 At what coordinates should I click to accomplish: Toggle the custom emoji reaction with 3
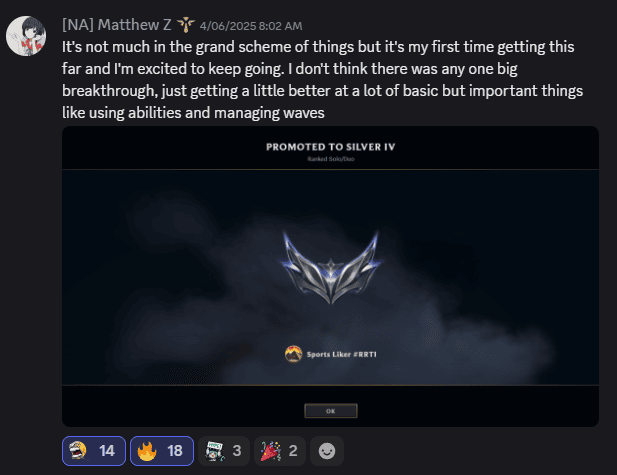pos(224,451)
